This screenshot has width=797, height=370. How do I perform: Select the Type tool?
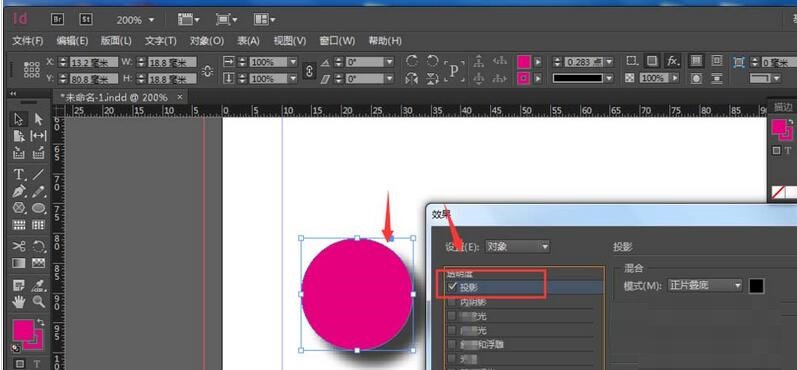click(x=19, y=175)
